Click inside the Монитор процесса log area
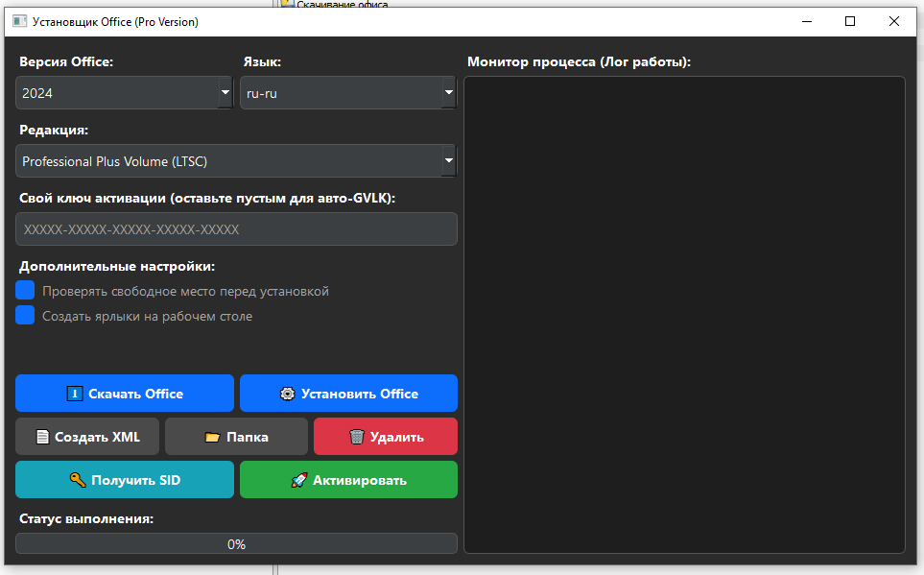Image resolution: width=924 pixels, height=575 pixels. pyautogui.click(x=684, y=315)
